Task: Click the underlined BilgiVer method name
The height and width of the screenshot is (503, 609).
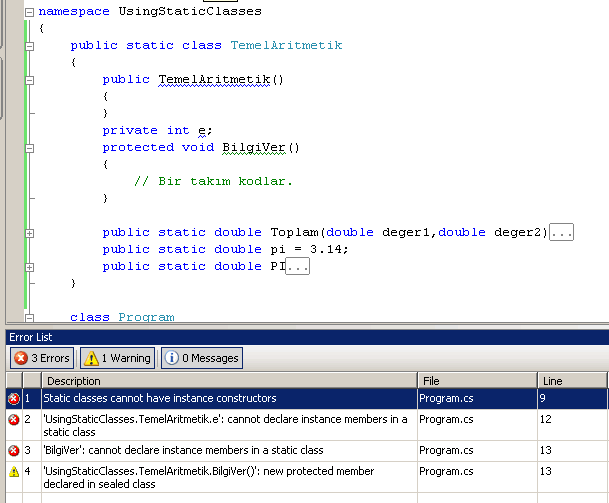Action: [254, 147]
